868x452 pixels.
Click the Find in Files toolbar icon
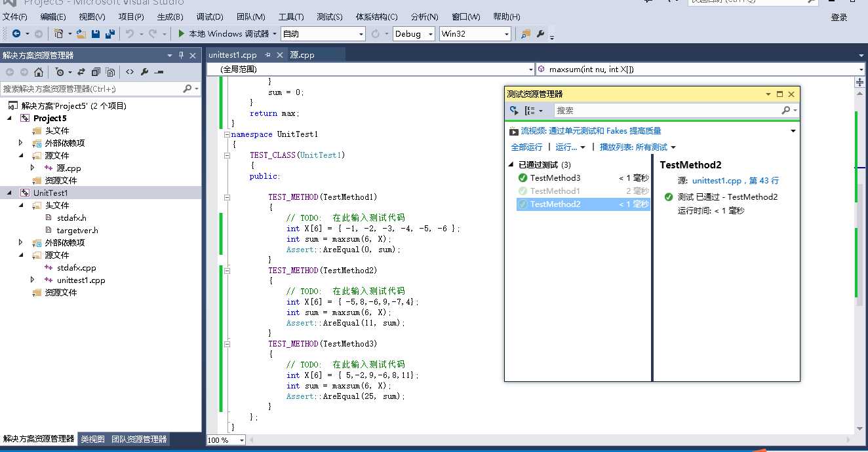(x=526, y=33)
